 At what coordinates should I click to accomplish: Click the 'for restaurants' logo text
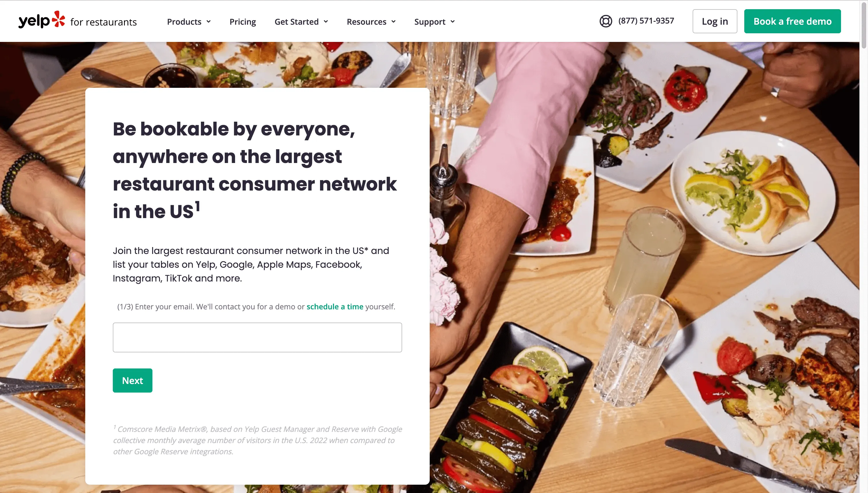pyautogui.click(x=103, y=22)
